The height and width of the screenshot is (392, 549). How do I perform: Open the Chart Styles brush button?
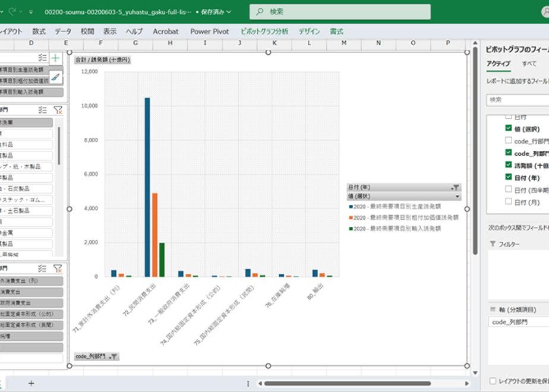pyautogui.click(x=56, y=77)
